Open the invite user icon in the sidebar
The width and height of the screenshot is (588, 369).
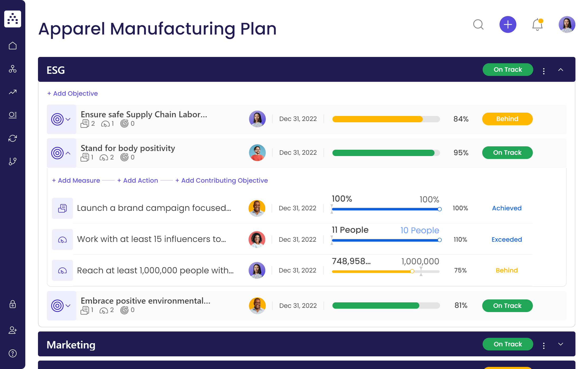click(x=13, y=331)
